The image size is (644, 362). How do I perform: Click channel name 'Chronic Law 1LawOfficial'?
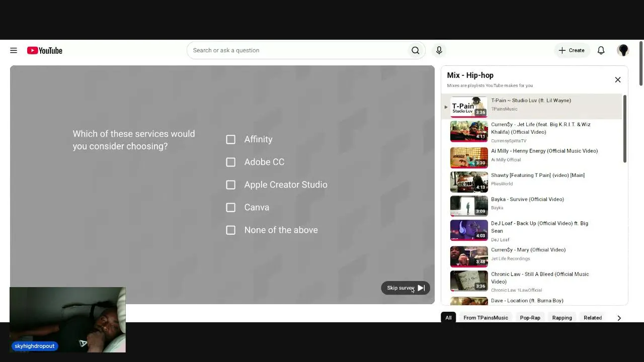point(516,290)
